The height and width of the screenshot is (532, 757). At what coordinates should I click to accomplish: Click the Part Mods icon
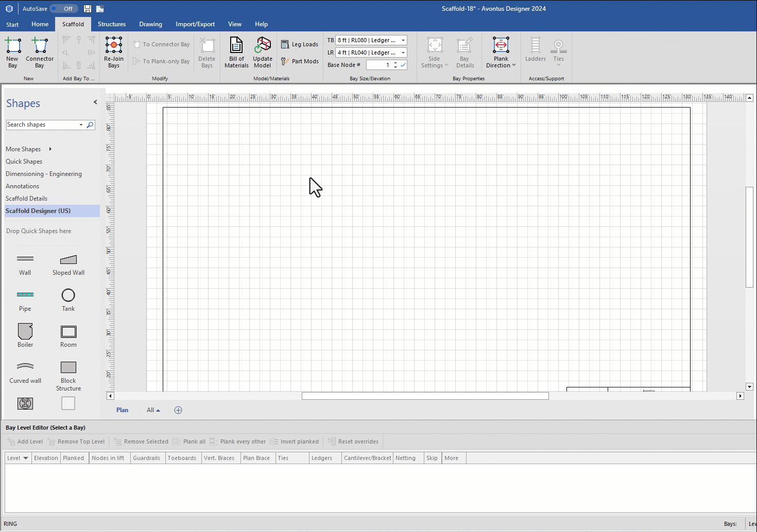pos(300,61)
